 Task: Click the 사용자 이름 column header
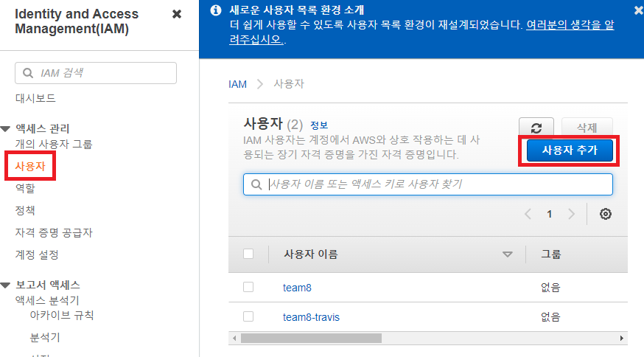(x=311, y=254)
